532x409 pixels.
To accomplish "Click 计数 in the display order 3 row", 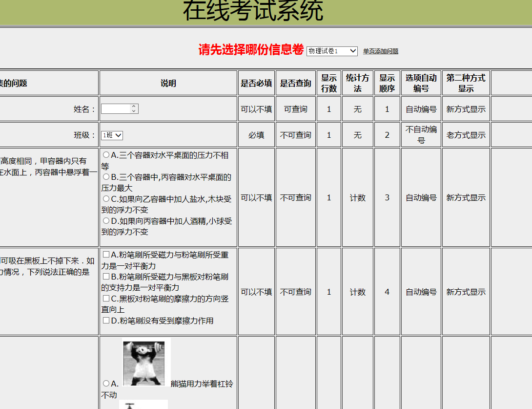I will tap(358, 198).
